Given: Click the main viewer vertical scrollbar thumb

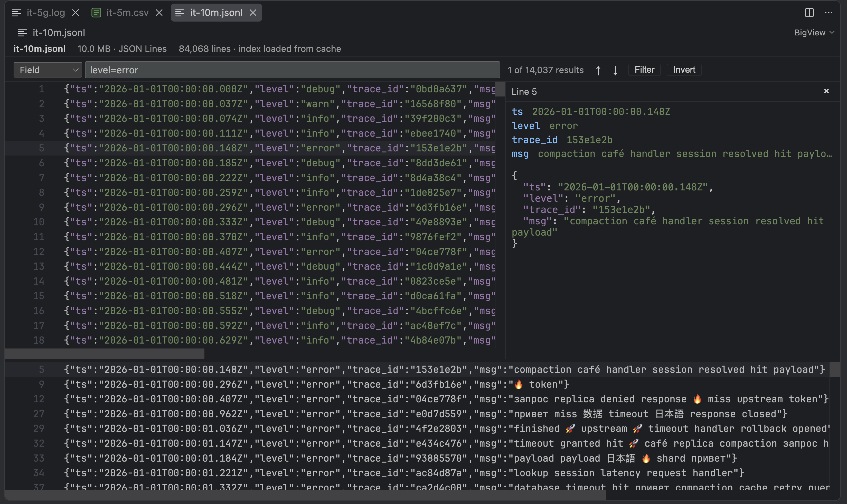Looking at the screenshot, I should (500, 89).
